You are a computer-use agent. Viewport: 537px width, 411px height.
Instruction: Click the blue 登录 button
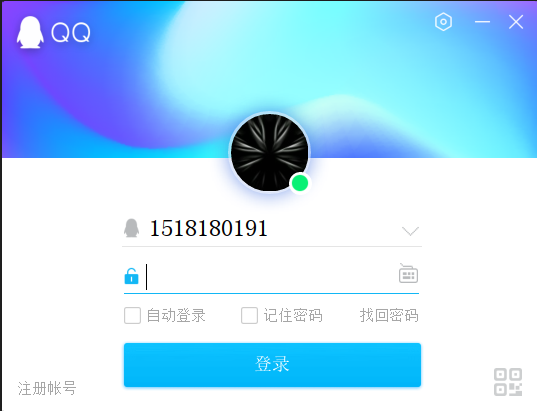[x=272, y=365]
